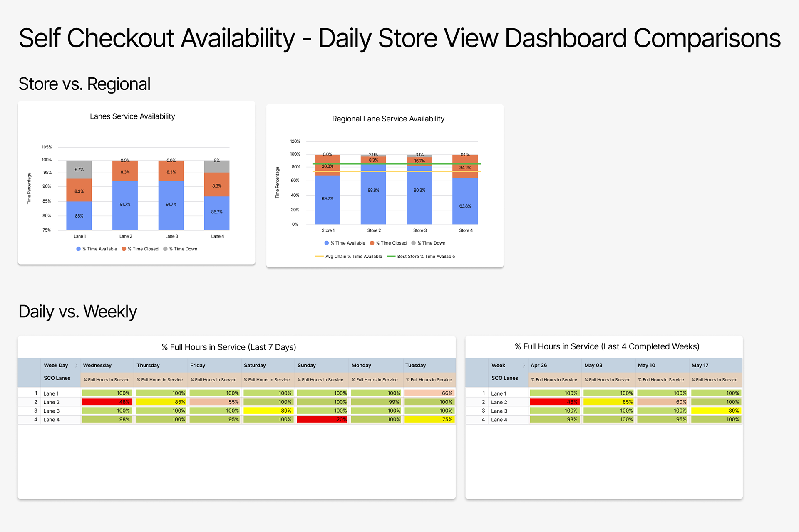Select the Lane 3 row in 7 Days table
The image size is (799, 532).
point(52,411)
